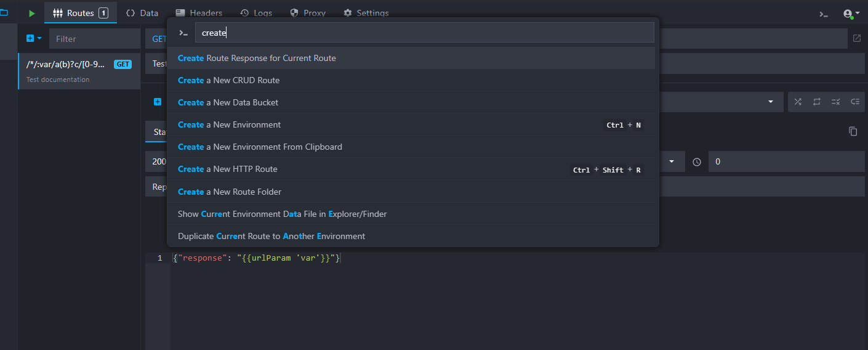This screenshot has width=868, height=350.
Task: Open the command palette icon in top bar
Action: coord(823,14)
